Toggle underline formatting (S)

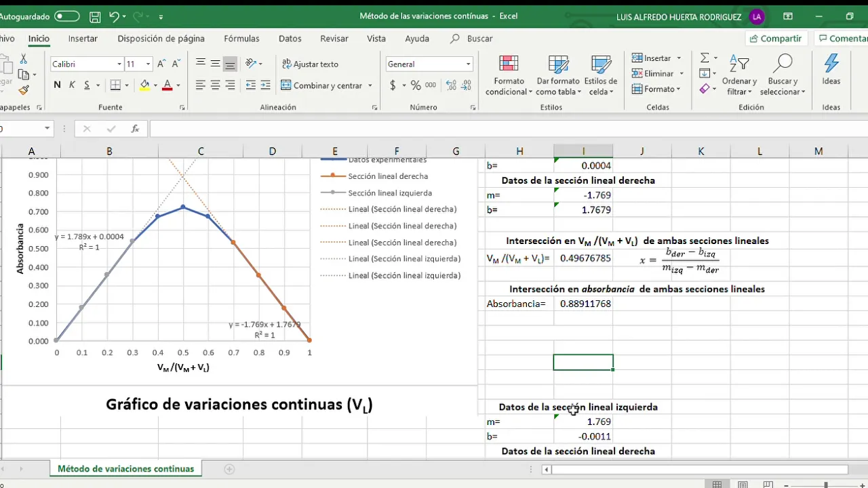coord(87,85)
